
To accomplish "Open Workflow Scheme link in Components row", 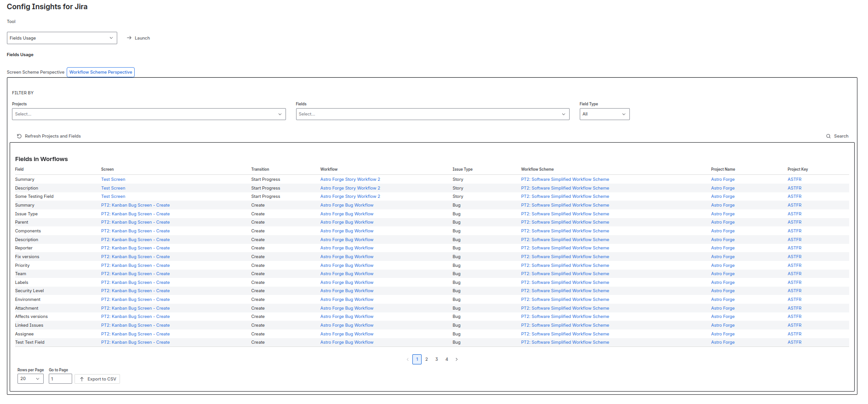I will (565, 231).
